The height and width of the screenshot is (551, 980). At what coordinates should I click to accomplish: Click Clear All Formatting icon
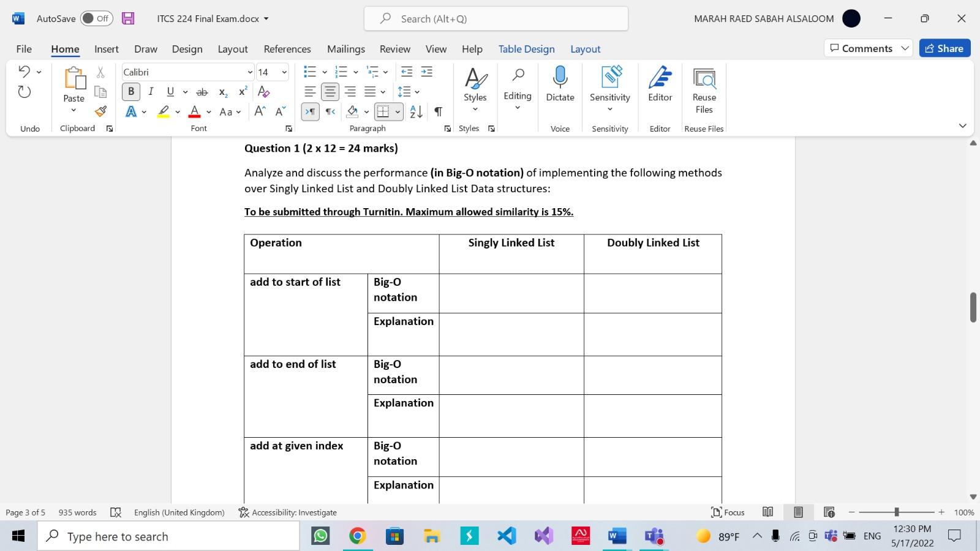tap(264, 92)
